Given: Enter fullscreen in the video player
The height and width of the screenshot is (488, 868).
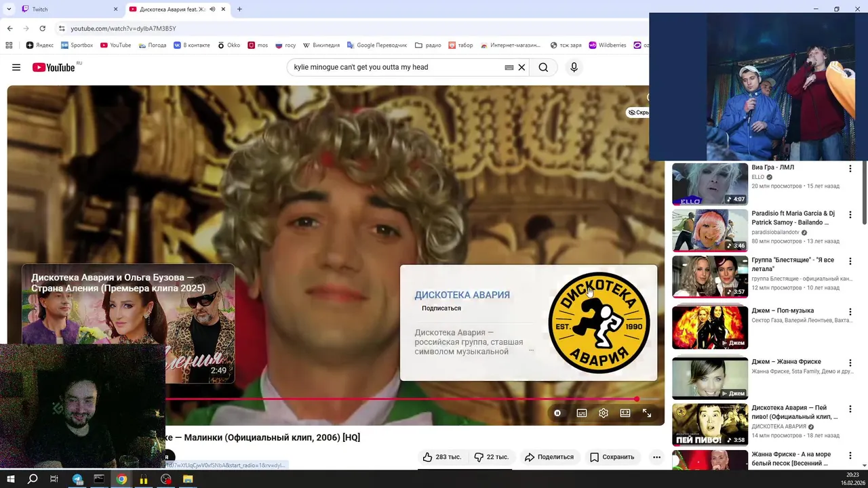Looking at the screenshot, I should pyautogui.click(x=647, y=413).
